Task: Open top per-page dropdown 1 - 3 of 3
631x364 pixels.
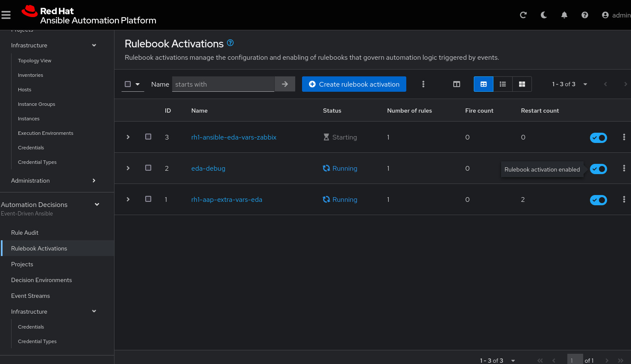Action: 569,84
